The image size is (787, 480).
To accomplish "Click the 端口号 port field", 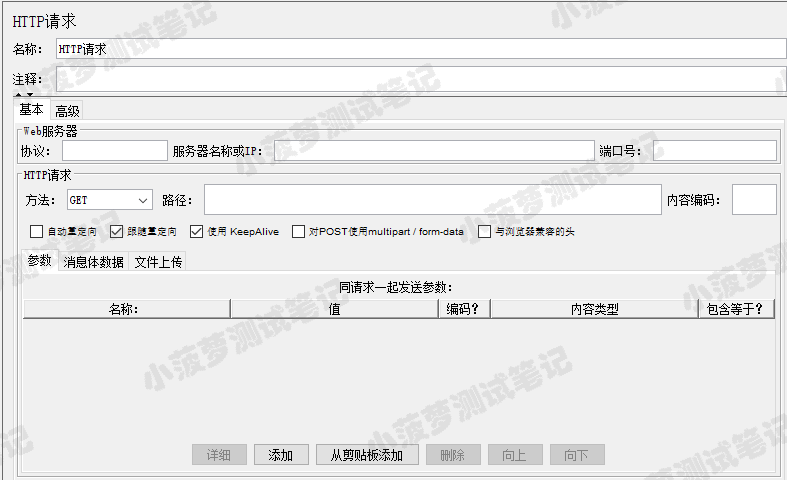I will click(714, 151).
